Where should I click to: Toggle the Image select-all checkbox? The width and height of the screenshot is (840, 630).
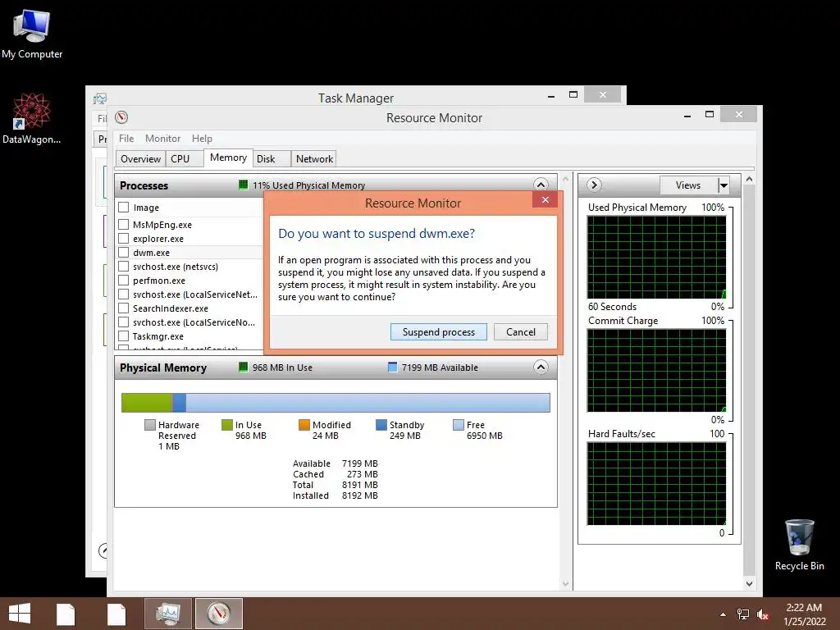(x=124, y=208)
